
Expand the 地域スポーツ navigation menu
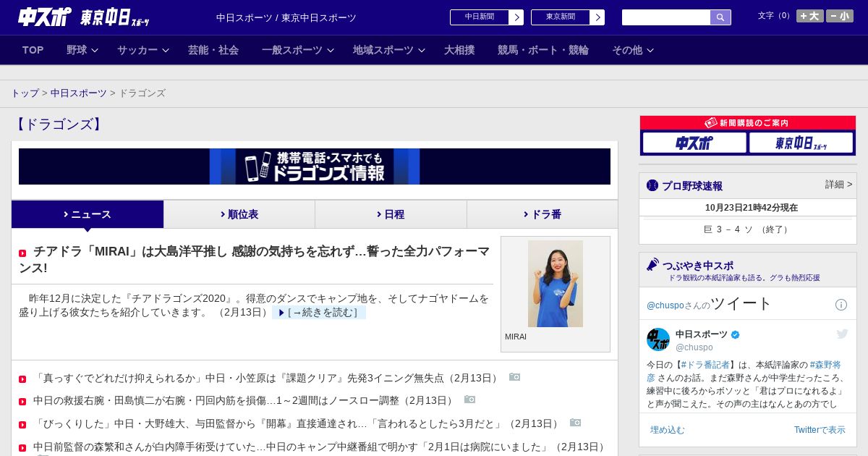point(389,50)
